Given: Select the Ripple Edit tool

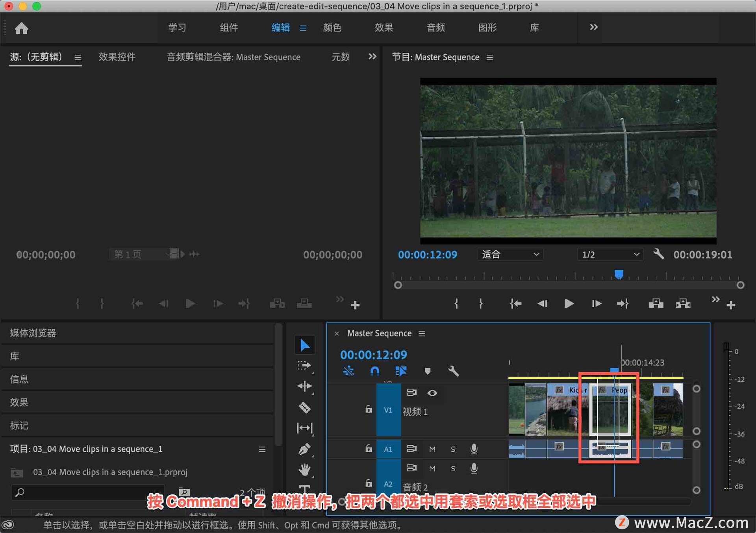Looking at the screenshot, I should pos(304,386).
